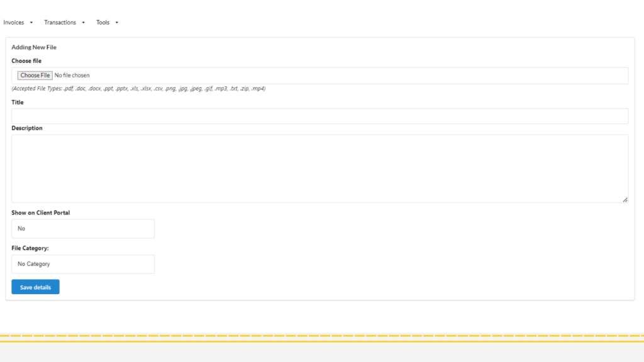
Task: Click the Adding New File heading
Action: coord(34,47)
